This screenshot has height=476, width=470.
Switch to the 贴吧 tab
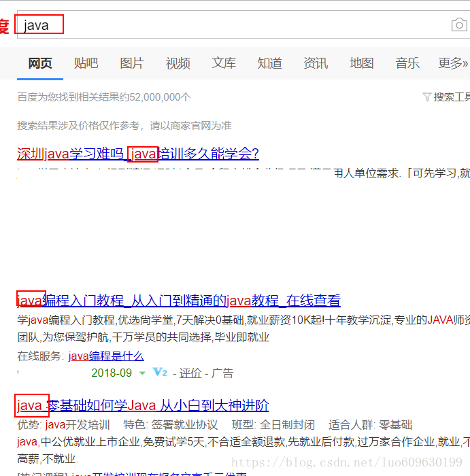coord(86,63)
